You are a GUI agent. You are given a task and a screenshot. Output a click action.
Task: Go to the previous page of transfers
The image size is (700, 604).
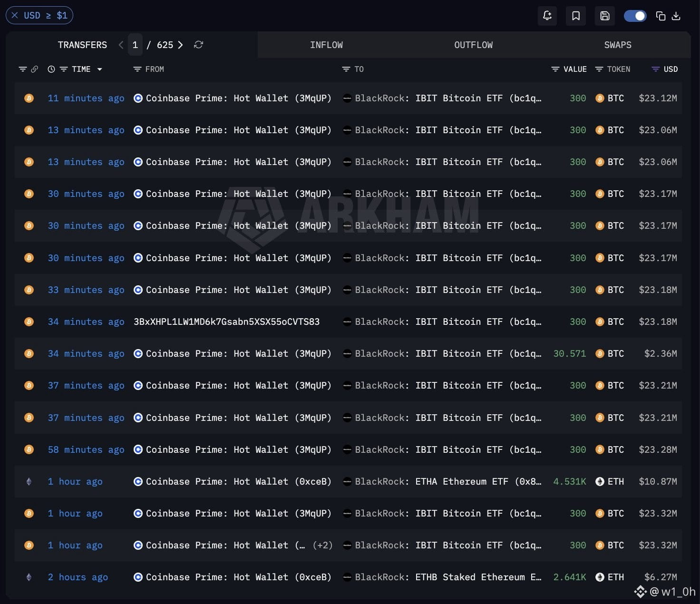[x=121, y=45]
